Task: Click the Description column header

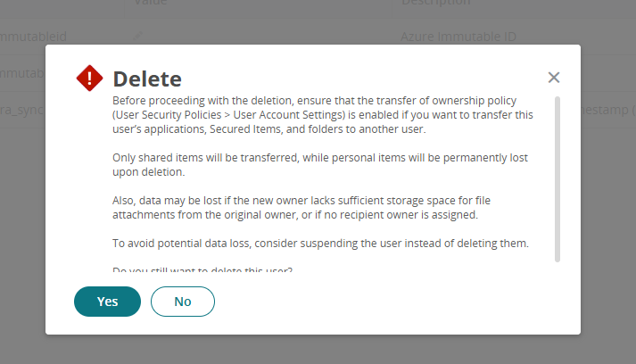Action: click(x=435, y=3)
